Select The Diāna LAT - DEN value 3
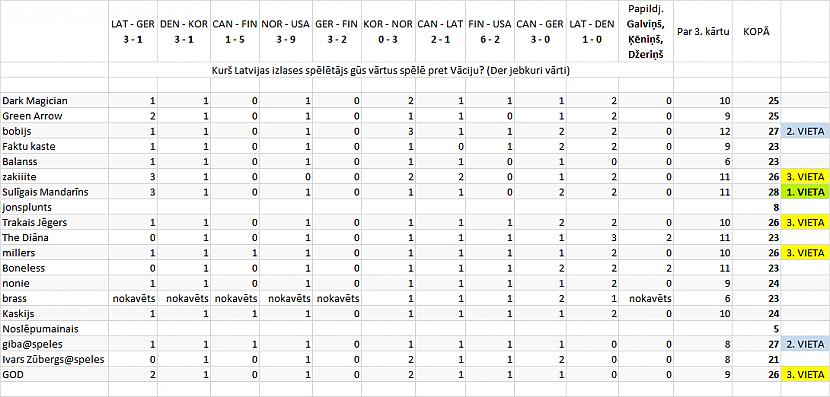Image resolution: width=830 pixels, height=397 pixels. [592, 238]
